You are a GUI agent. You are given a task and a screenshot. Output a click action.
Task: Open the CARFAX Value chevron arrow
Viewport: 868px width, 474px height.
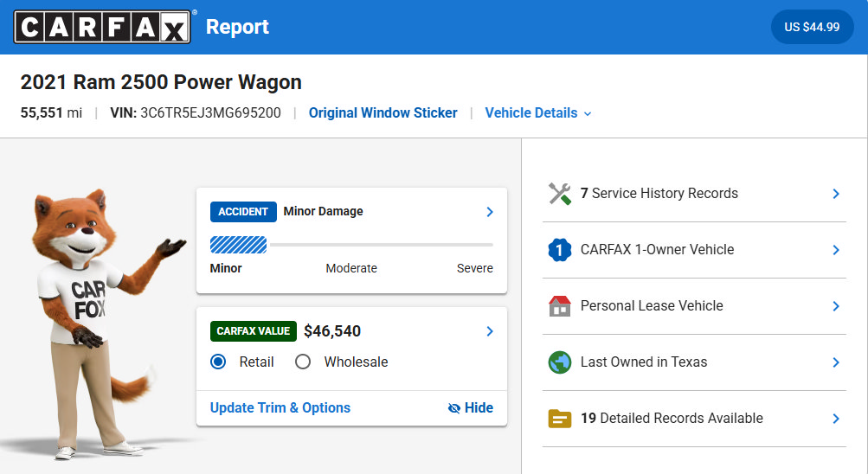(490, 331)
